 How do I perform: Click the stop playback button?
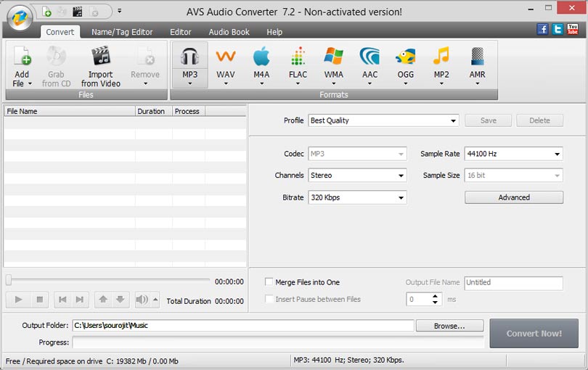[x=39, y=300]
